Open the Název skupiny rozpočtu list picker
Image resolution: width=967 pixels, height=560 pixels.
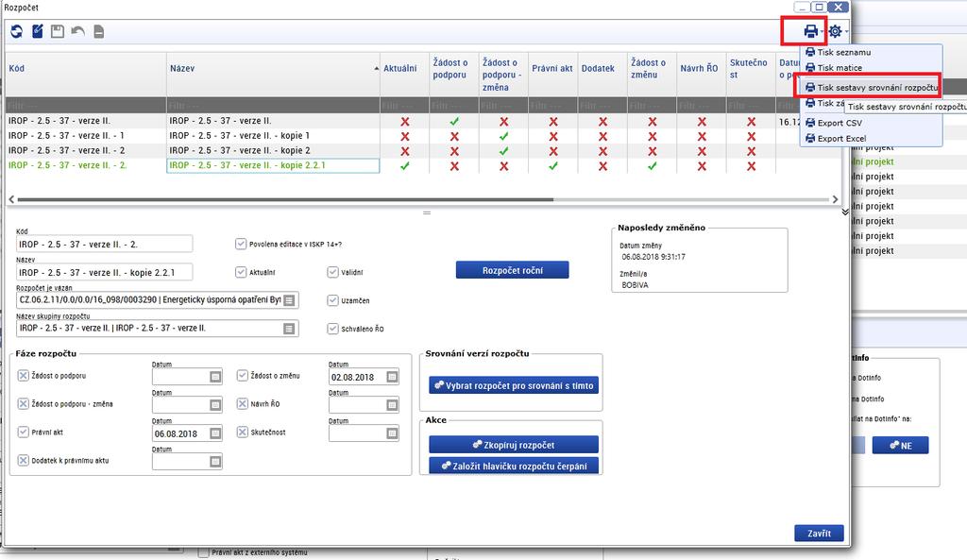click(289, 329)
